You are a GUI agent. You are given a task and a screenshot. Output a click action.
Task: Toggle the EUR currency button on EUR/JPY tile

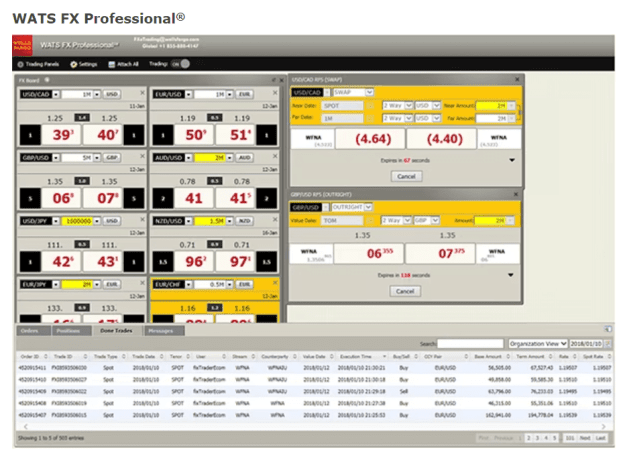[x=112, y=284]
